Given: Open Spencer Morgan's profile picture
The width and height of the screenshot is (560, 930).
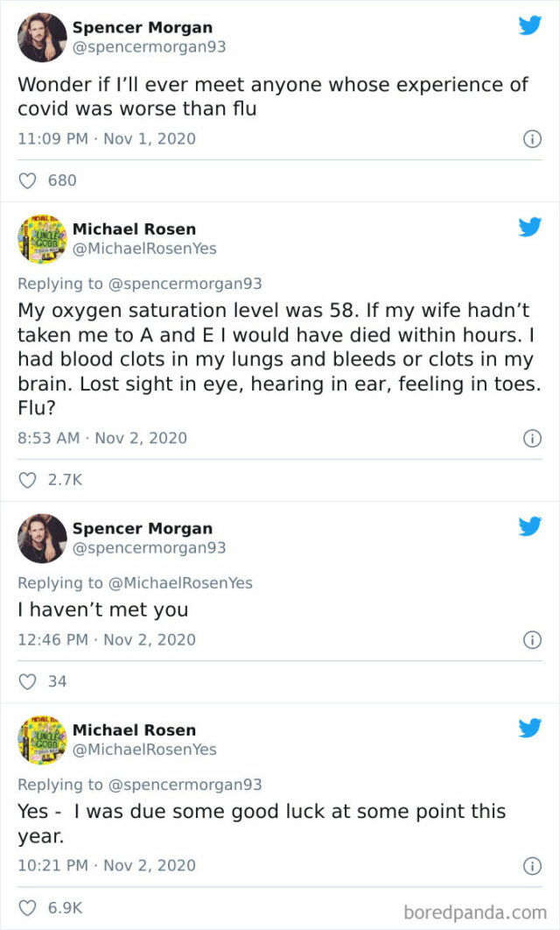Looking at the screenshot, I should point(41,36).
